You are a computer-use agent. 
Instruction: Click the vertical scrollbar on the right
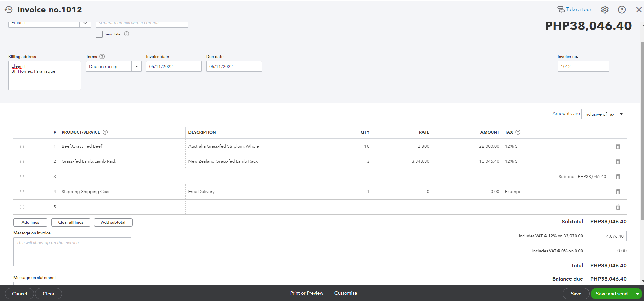[642, 131]
